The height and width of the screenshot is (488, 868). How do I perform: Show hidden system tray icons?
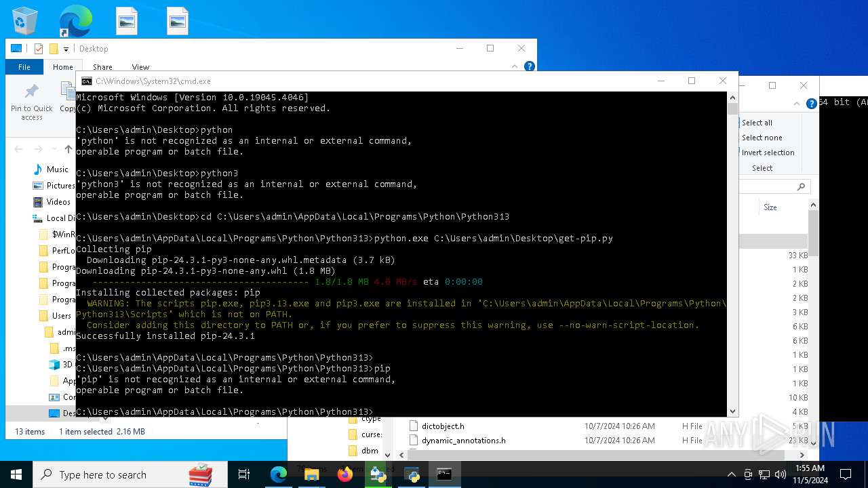click(x=731, y=474)
